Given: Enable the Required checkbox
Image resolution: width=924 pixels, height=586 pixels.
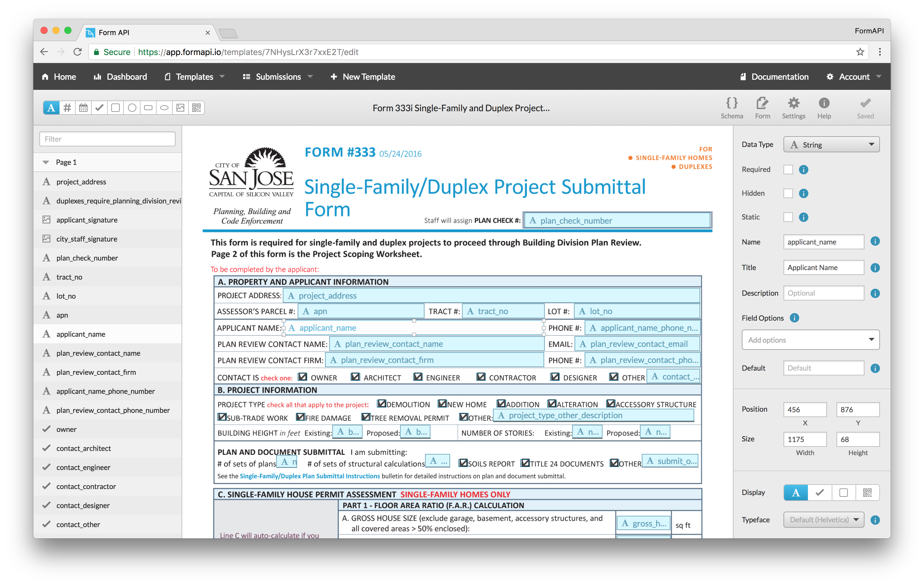Looking at the screenshot, I should click(x=789, y=169).
